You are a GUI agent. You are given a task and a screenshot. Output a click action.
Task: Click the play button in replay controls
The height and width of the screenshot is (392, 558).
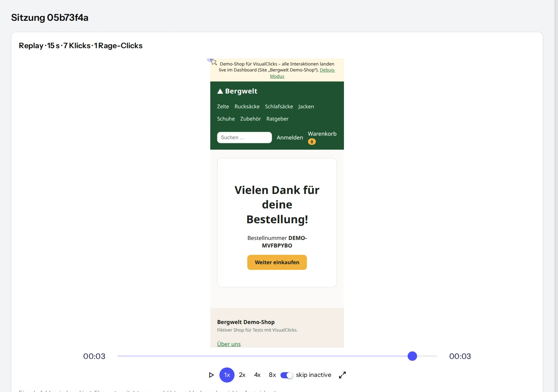pos(211,375)
